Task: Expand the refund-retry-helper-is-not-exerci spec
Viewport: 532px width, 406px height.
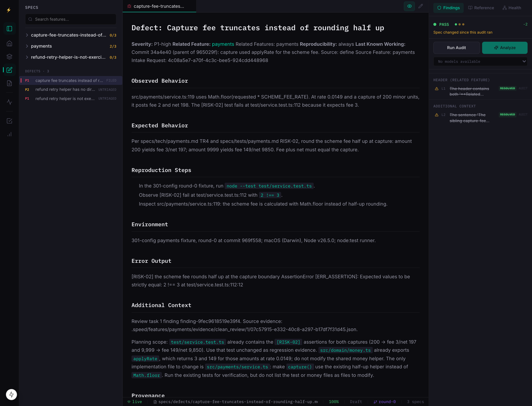Action: (x=71, y=57)
